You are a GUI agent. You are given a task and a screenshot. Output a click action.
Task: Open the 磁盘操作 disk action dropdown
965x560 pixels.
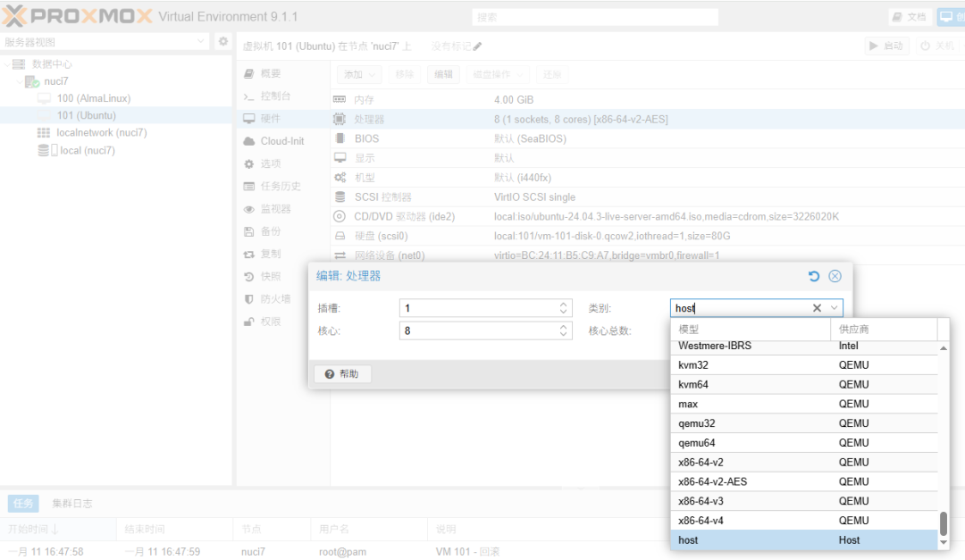tap(498, 74)
